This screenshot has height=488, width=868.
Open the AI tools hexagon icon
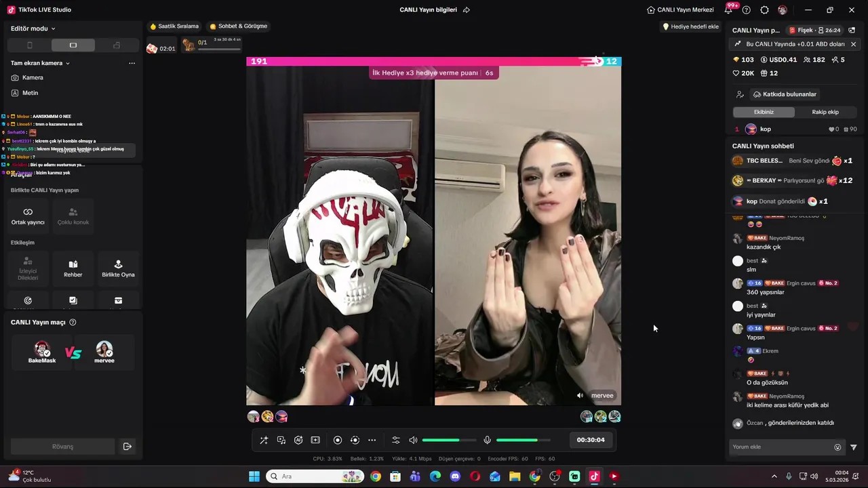pos(298,440)
